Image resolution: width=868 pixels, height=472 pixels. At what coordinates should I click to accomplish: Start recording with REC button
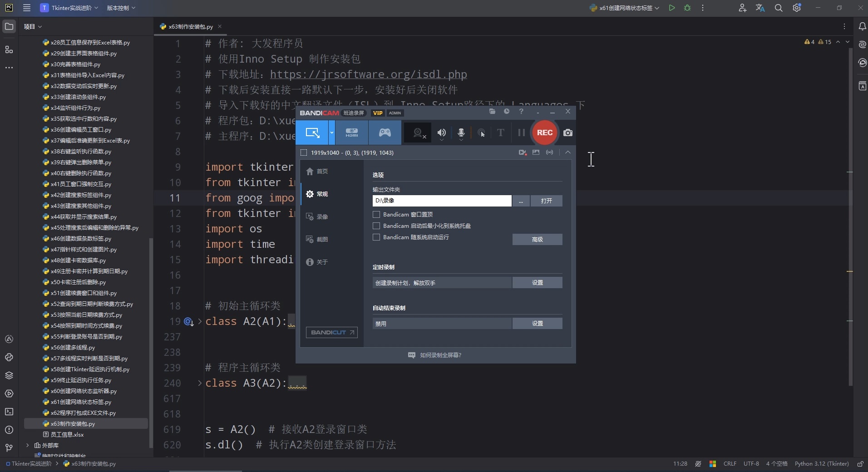[544, 133]
